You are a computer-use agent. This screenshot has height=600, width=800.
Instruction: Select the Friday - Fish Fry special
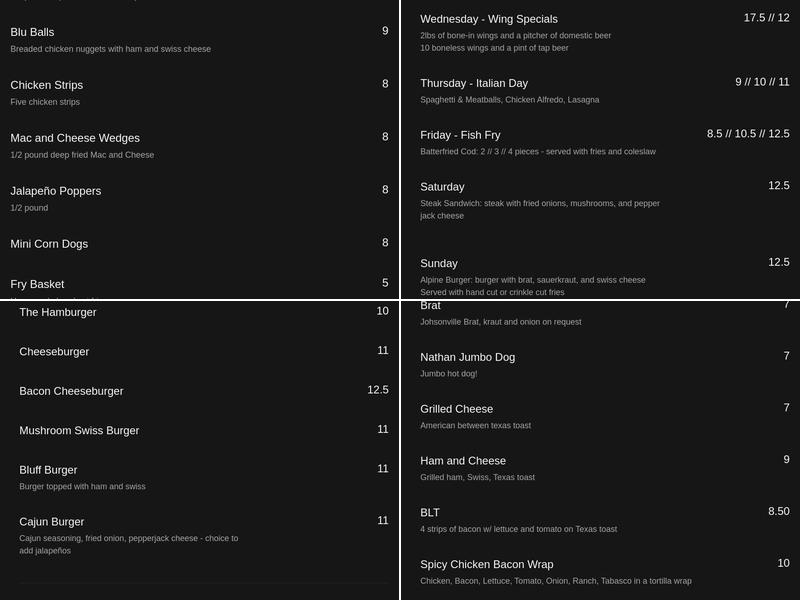pos(460,135)
